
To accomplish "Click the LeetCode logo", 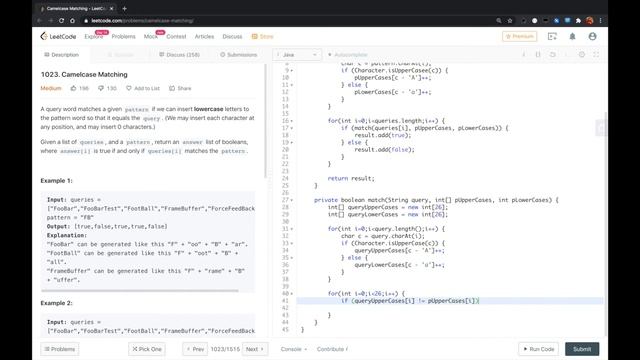I will (58, 36).
